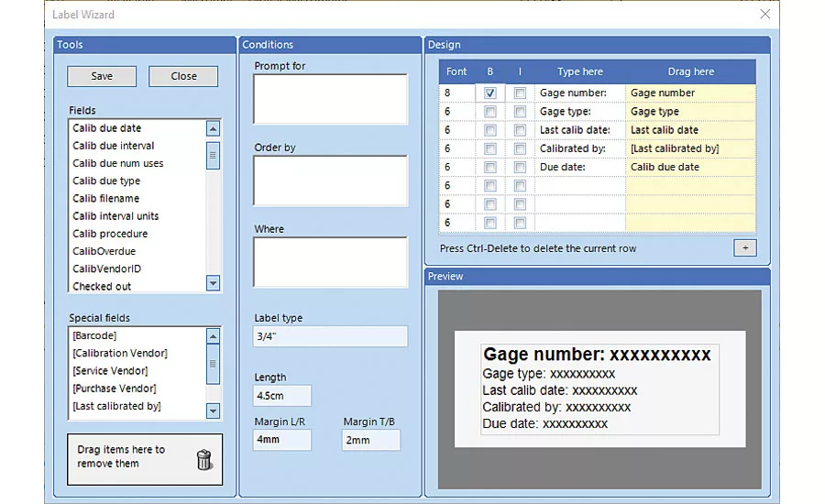Screen dimensions: 825x504
Task: Close the Label Wizard window
Action: point(765,15)
